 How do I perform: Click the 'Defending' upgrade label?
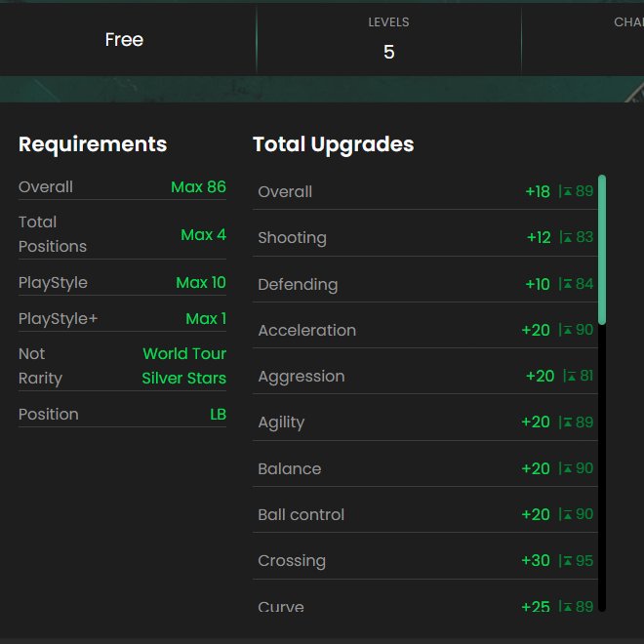point(298,285)
